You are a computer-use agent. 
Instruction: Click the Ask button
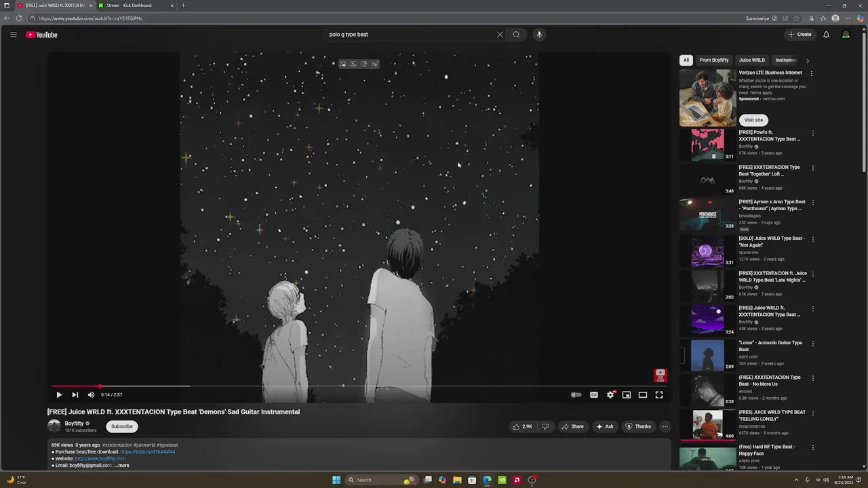click(x=604, y=426)
